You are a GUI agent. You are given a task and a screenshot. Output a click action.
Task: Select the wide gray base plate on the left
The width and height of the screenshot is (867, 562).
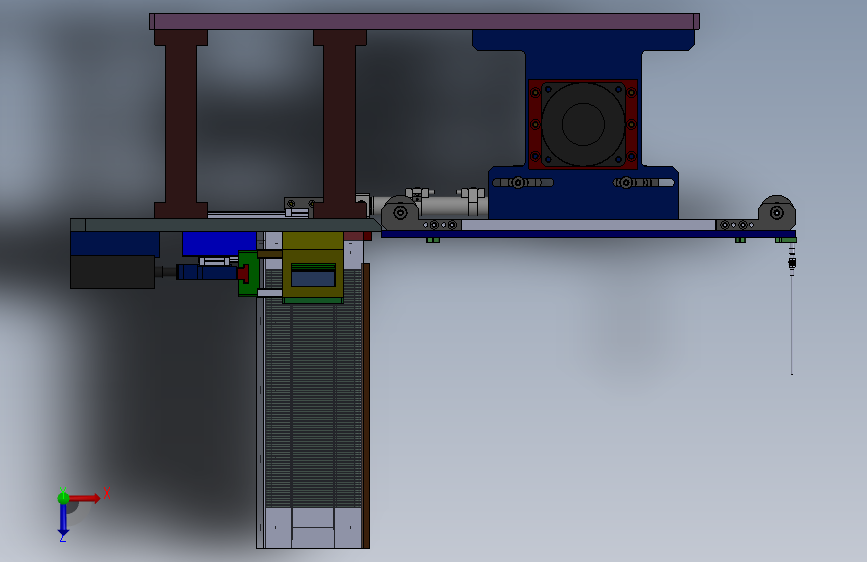click(225, 225)
